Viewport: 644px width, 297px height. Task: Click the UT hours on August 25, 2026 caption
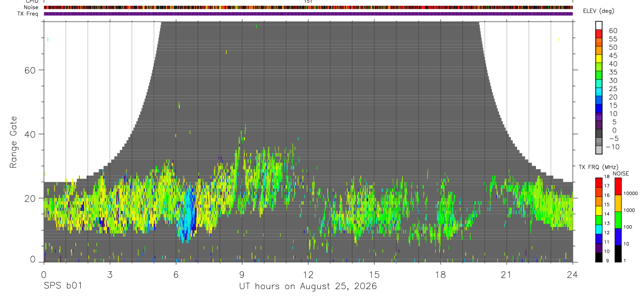[x=308, y=286]
